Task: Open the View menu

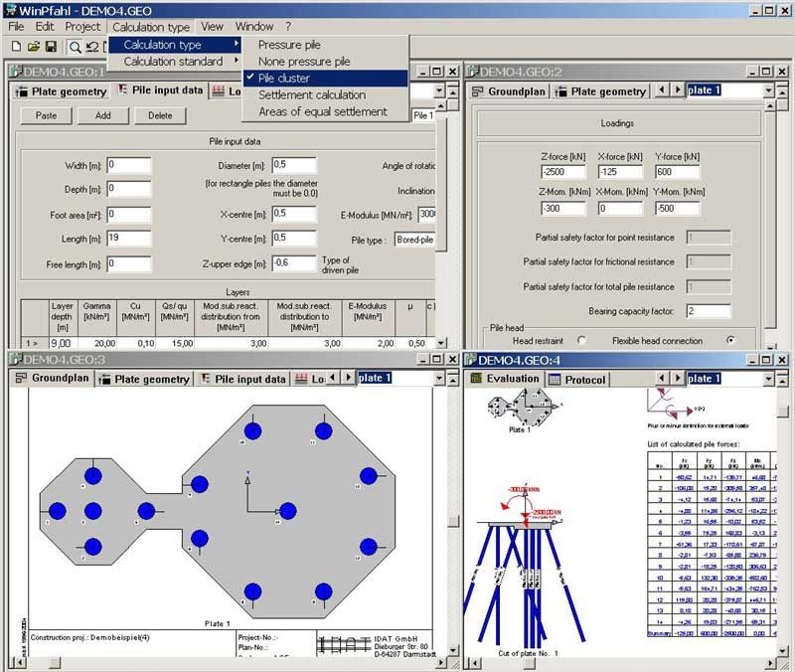Action: pos(214,27)
